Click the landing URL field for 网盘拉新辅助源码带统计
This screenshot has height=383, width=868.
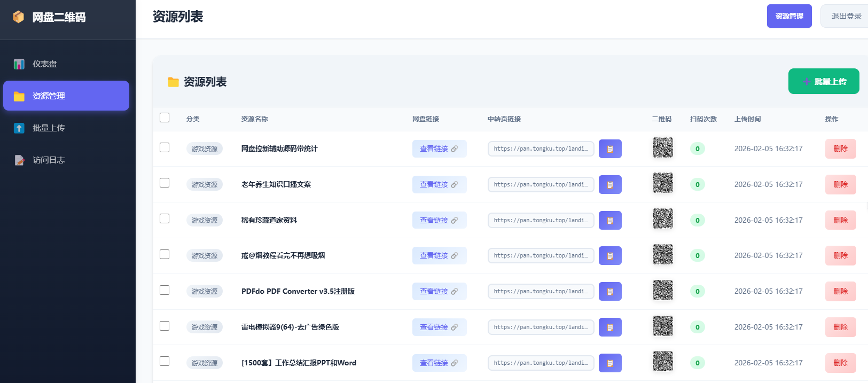(541, 148)
